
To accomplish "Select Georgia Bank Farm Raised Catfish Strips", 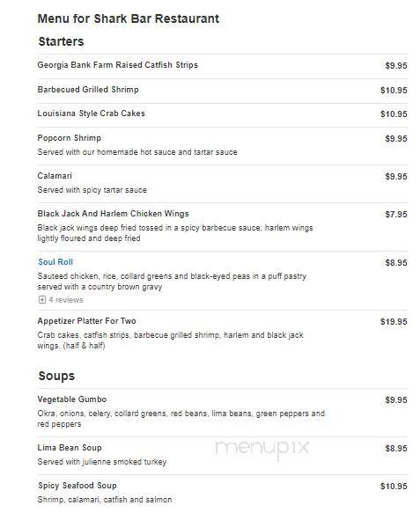I will pyautogui.click(x=117, y=65).
